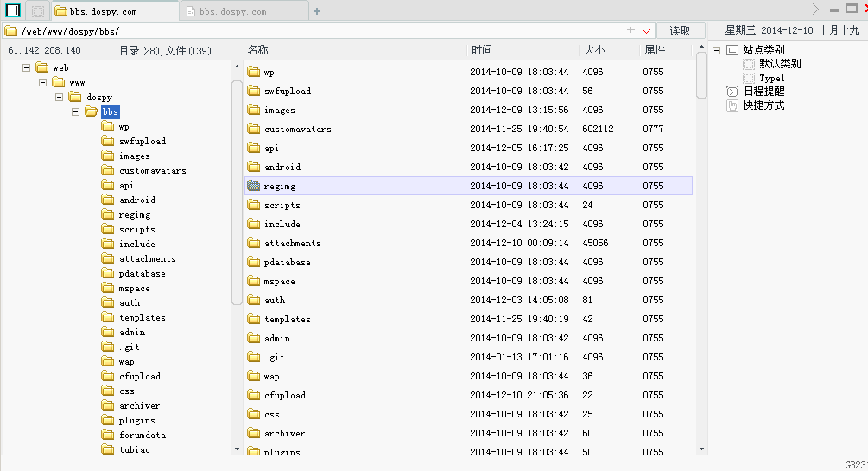This screenshot has height=471, width=868.
Task: Click the tree pane scroll-down arrow
Action: pos(237,449)
